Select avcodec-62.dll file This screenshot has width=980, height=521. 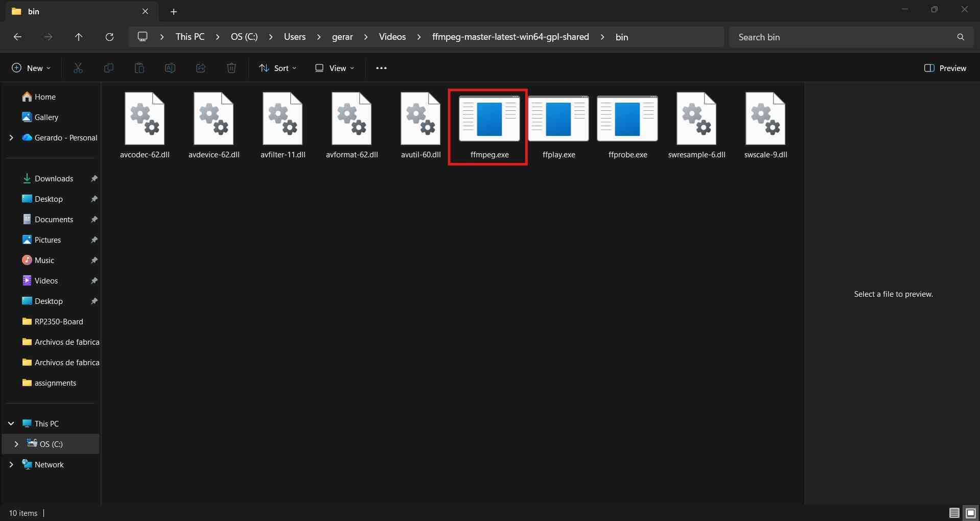pos(145,126)
